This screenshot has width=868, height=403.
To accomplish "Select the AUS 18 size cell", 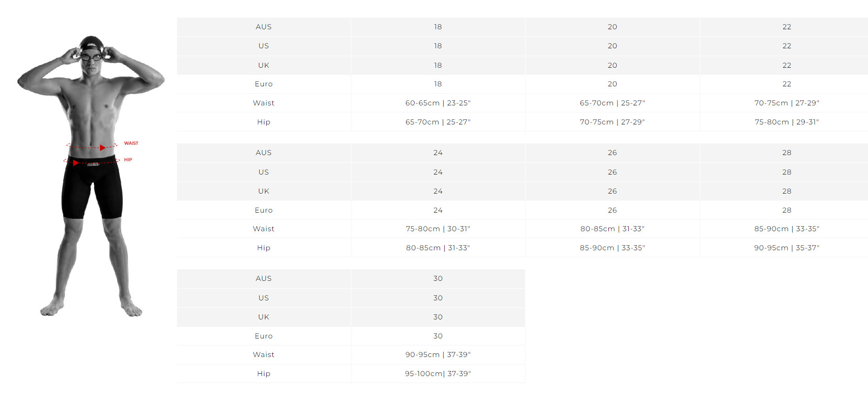I will point(438,27).
